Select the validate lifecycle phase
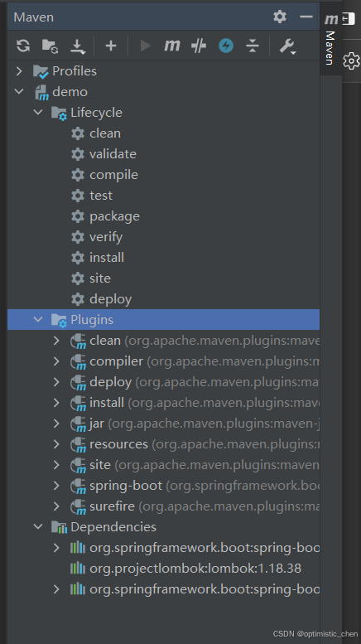361x644 pixels. click(113, 154)
